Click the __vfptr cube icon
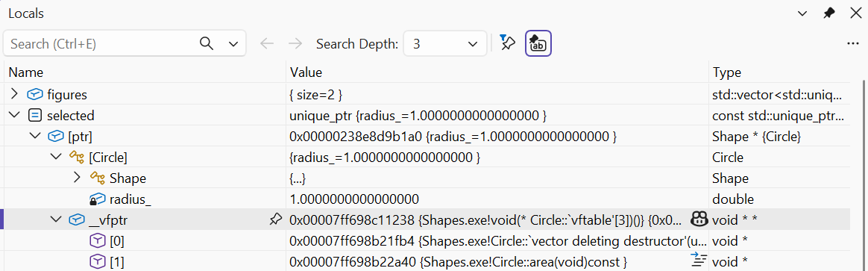This screenshot has height=271, width=868. (76, 220)
